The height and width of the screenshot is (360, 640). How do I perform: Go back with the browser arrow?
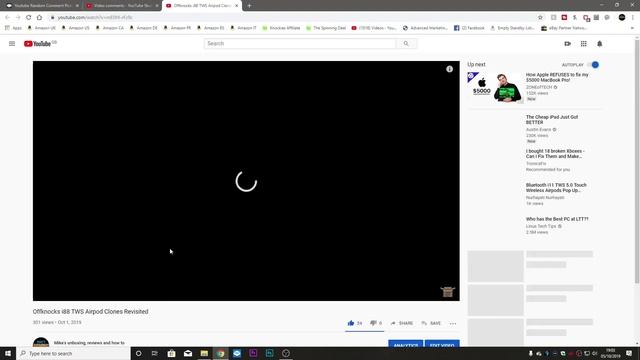coord(7,18)
